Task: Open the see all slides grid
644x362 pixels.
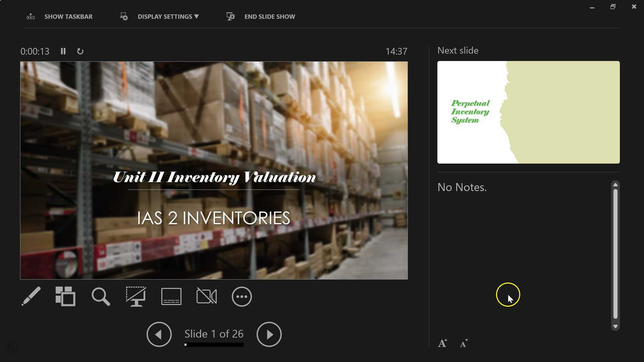Action: coord(65,296)
